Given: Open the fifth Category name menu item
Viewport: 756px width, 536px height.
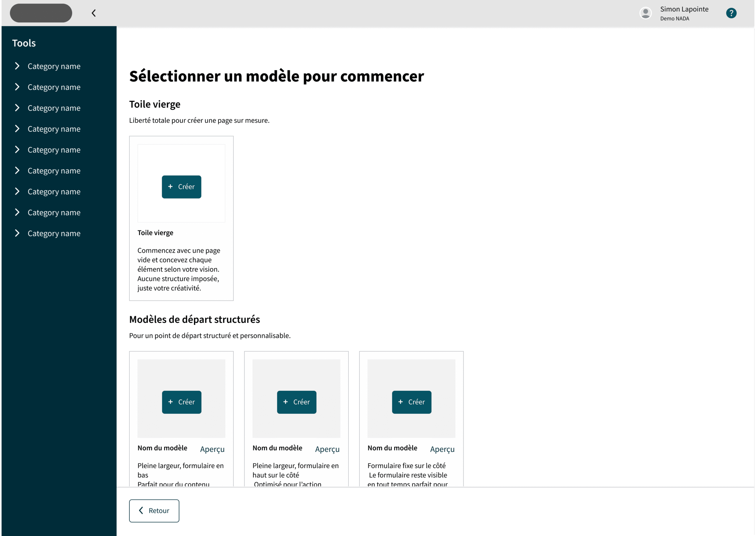Looking at the screenshot, I should [54, 150].
